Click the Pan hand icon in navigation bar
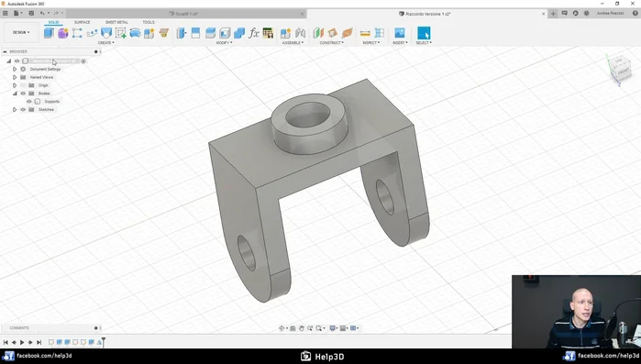 point(302,328)
